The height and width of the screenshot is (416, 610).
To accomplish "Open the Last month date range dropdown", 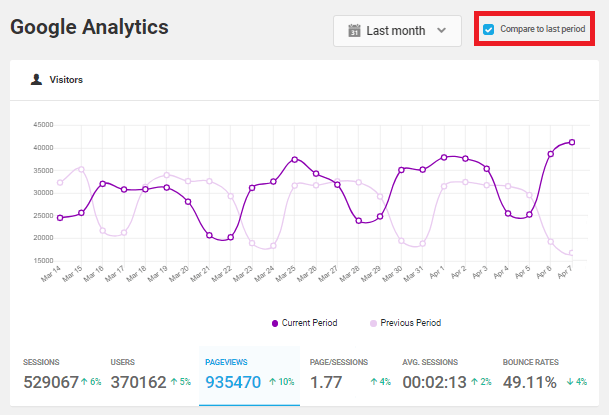I will click(x=397, y=31).
